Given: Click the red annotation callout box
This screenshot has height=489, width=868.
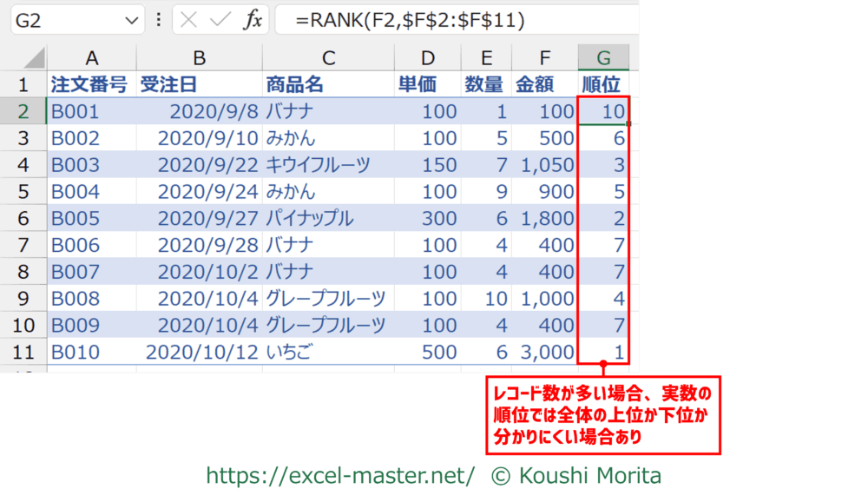Looking at the screenshot, I should click(603, 414).
